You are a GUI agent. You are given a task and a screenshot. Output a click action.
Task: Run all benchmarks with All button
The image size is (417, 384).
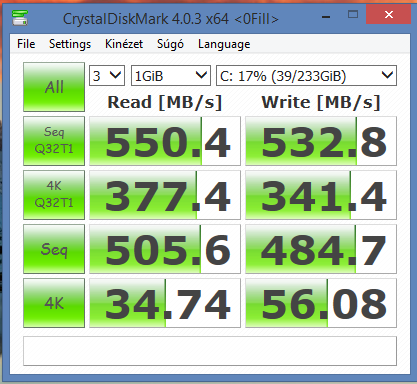tap(54, 87)
